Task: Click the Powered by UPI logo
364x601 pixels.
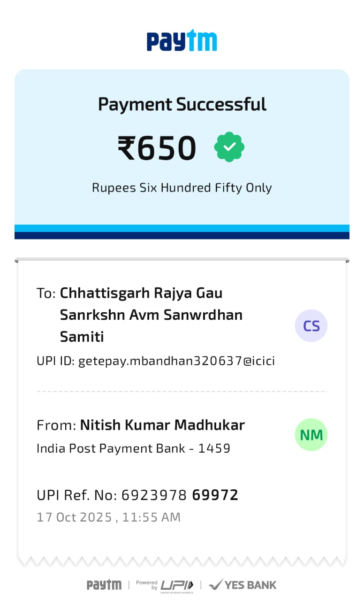Action: click(165, 585)
